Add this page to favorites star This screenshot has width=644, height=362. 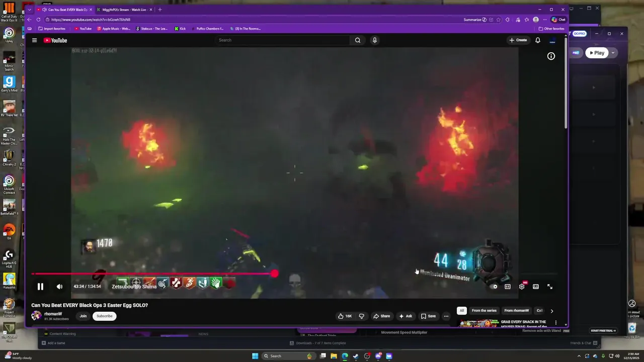click(499, 20)
